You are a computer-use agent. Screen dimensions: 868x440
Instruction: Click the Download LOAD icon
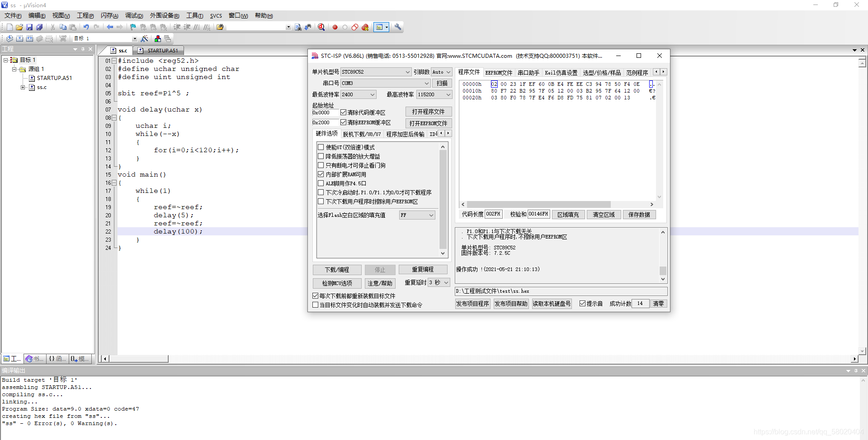(63, 38)
